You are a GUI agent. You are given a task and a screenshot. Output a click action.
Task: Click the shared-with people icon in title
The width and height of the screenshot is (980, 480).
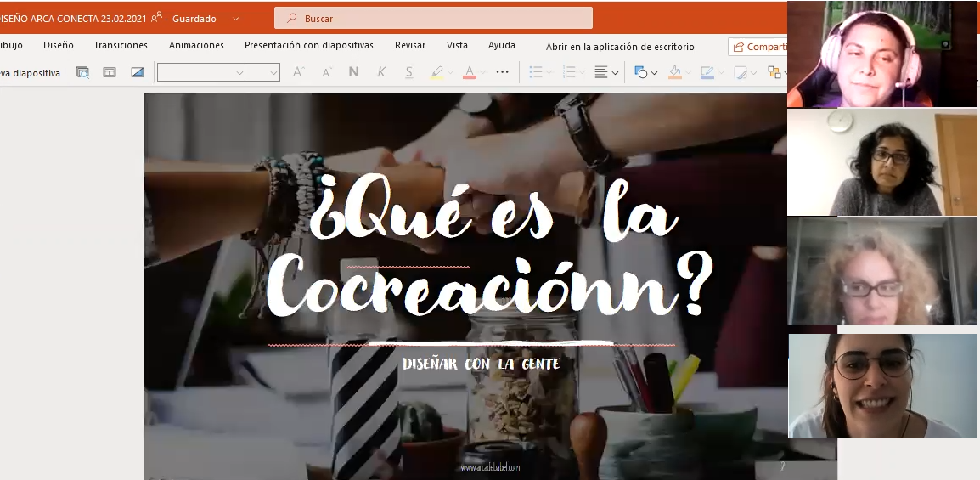pos(157,18)
